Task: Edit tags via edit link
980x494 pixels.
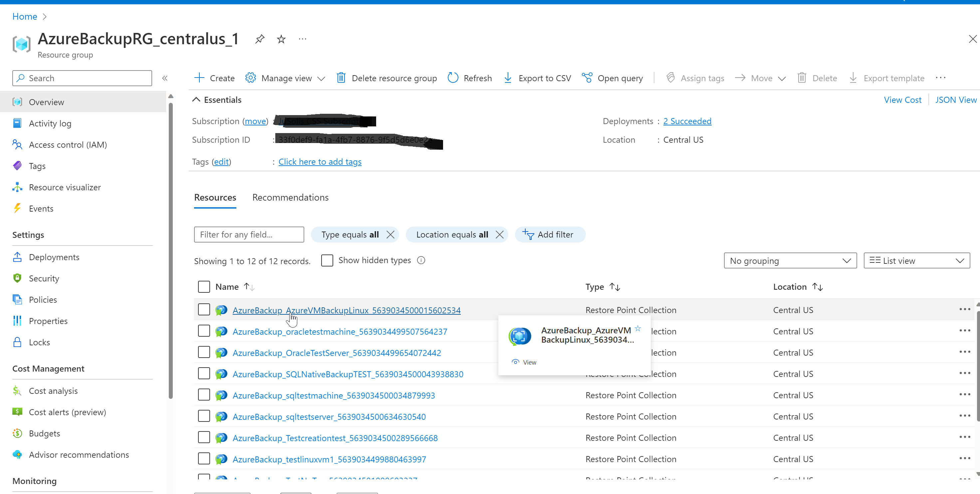Action: [221, 162]
